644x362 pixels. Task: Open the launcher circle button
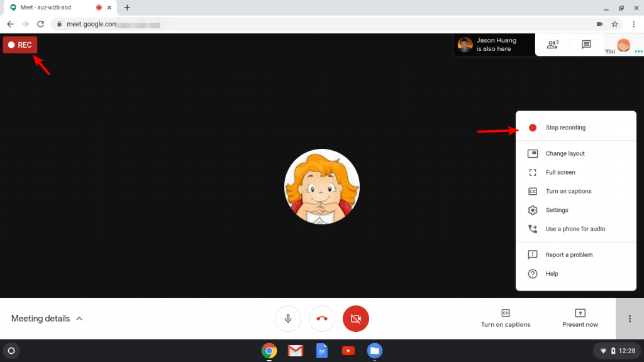pyautogui.click(x=11, y=351)
